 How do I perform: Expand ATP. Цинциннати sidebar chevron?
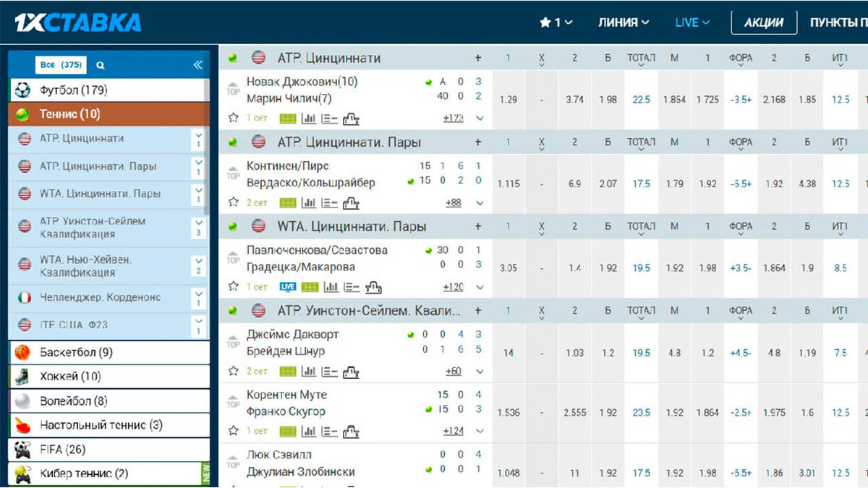pyautogui.click(x=198, y=139)
